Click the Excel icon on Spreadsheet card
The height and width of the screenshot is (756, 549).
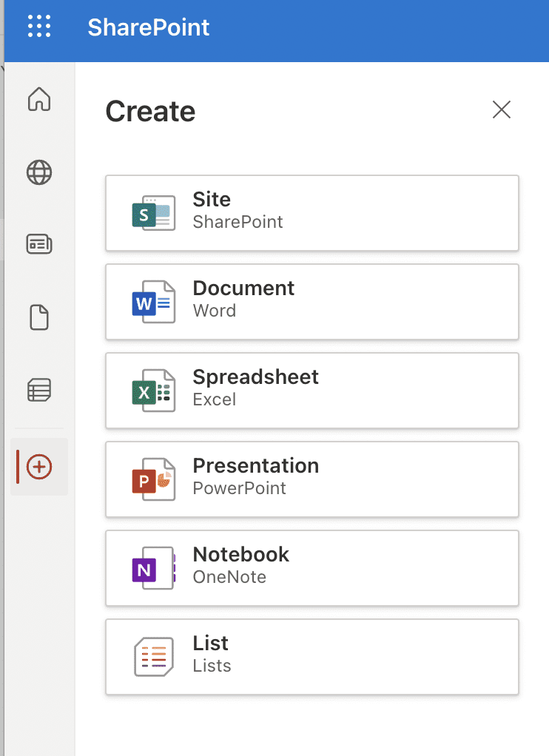(153, 391)
